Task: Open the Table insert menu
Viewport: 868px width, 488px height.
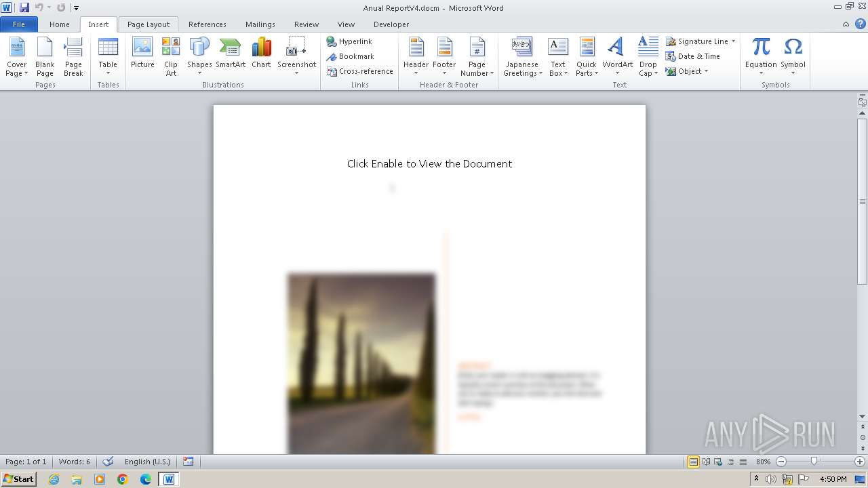Action: click(x=108, y=57)
